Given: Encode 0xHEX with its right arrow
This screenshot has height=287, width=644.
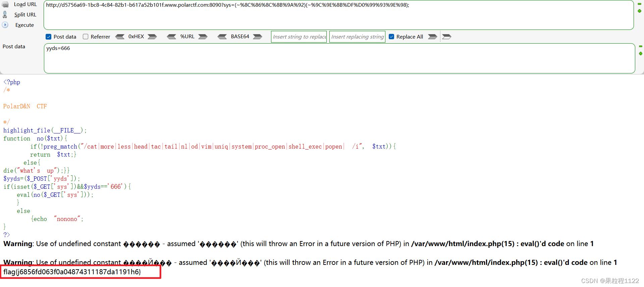Looking at the screenshot, I should [x=152, y=37].
